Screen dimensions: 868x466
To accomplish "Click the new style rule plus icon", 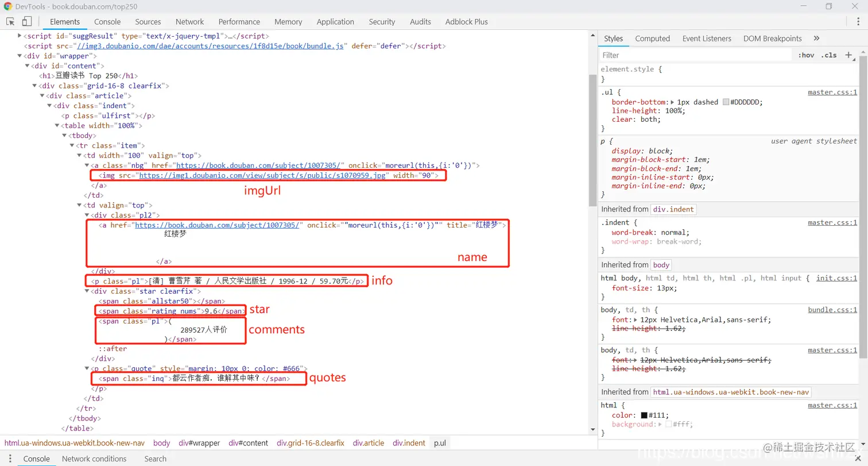I will (849, 55).
